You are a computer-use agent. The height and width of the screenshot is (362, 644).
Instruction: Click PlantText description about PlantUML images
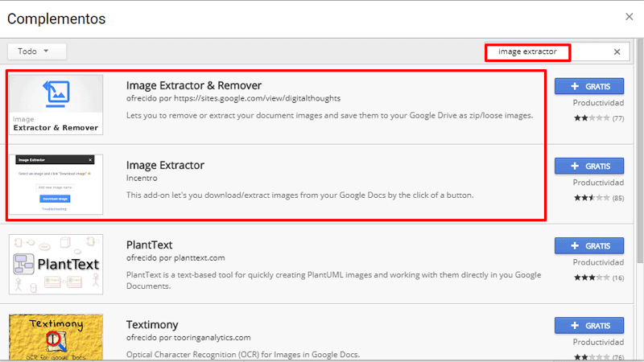[x=333, y=280]
